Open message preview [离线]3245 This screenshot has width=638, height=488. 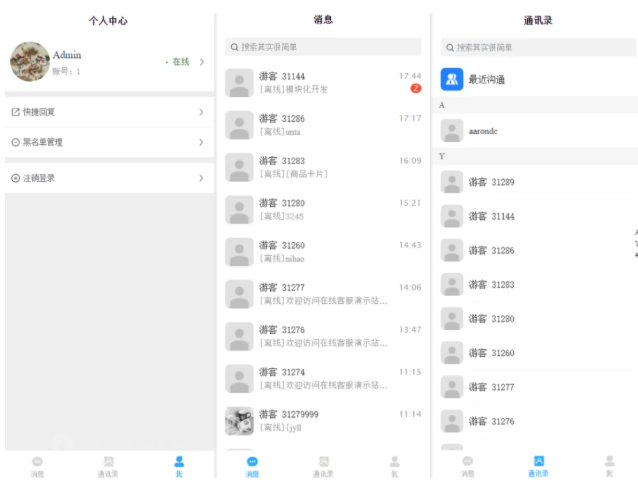pos(282,217)
